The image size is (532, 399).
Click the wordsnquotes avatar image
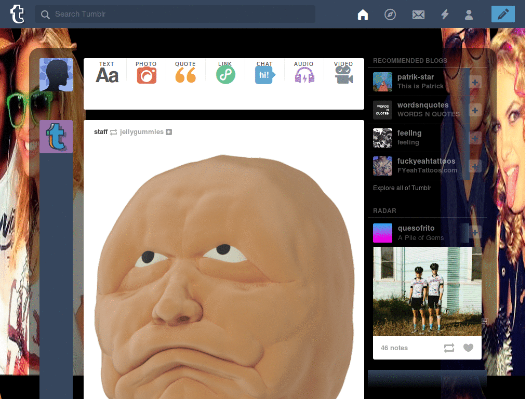[382, 110]
